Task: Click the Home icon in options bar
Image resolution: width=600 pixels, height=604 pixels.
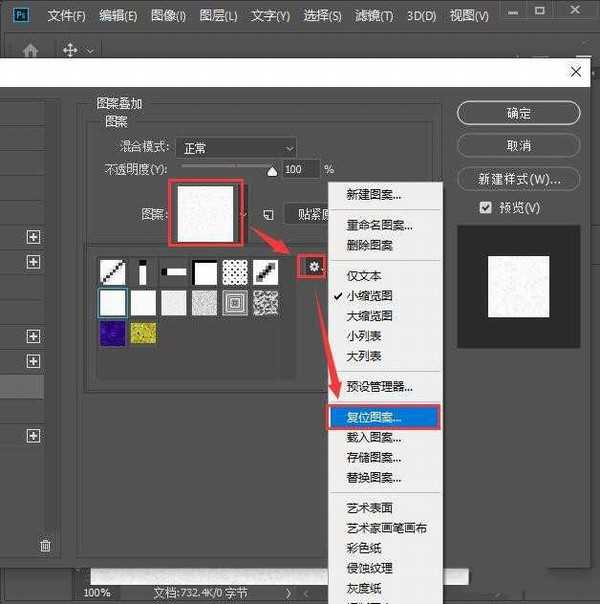Action: pos(31,50)
